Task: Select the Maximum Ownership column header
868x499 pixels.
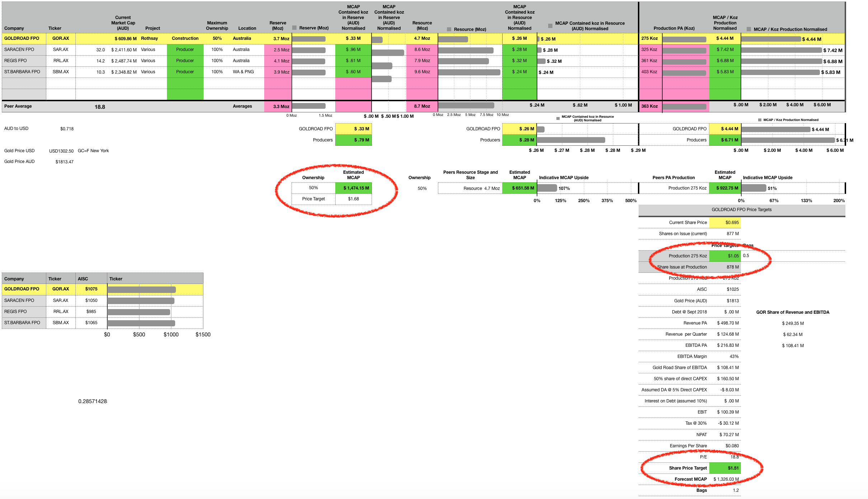Action: (217, 25)
